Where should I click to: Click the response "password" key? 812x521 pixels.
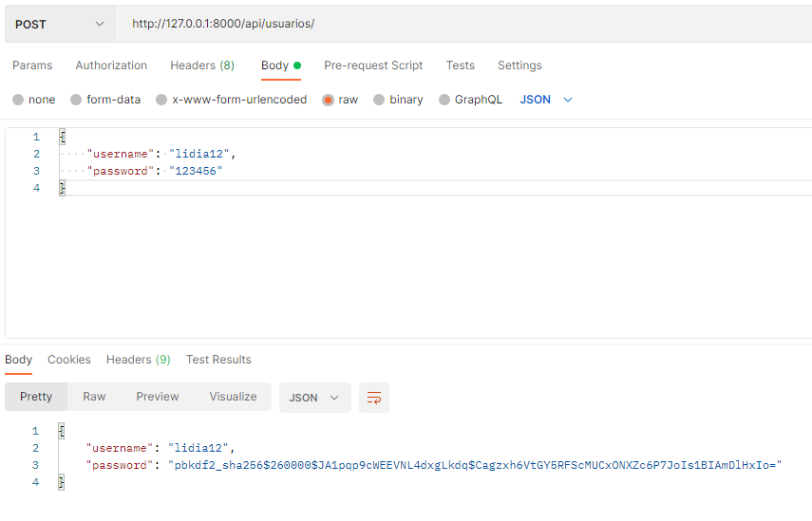point(120,465)
